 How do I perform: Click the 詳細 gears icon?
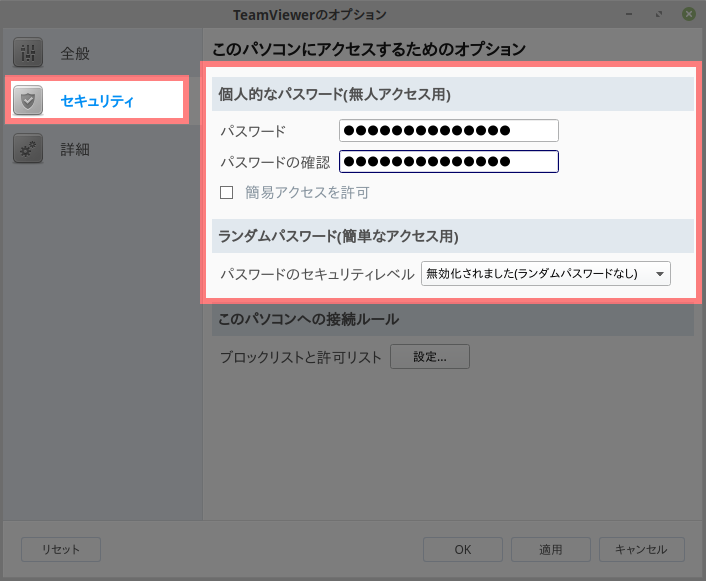28,148
